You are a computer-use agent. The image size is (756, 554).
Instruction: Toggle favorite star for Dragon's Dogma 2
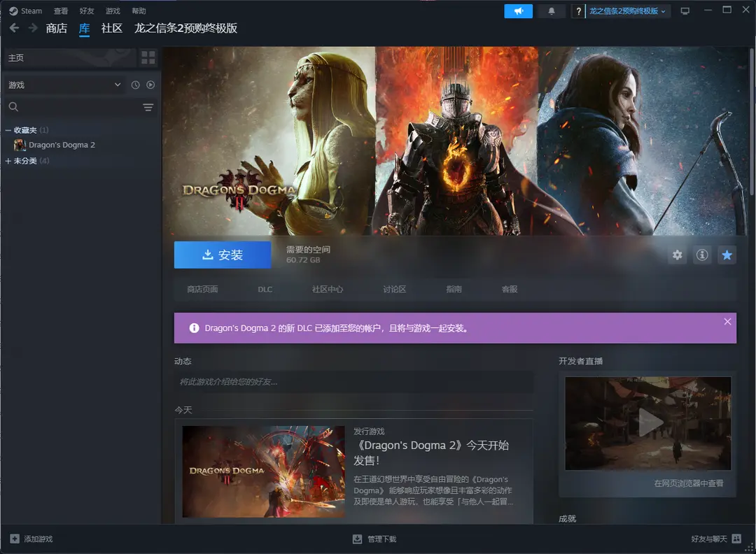tap(727, 255)
